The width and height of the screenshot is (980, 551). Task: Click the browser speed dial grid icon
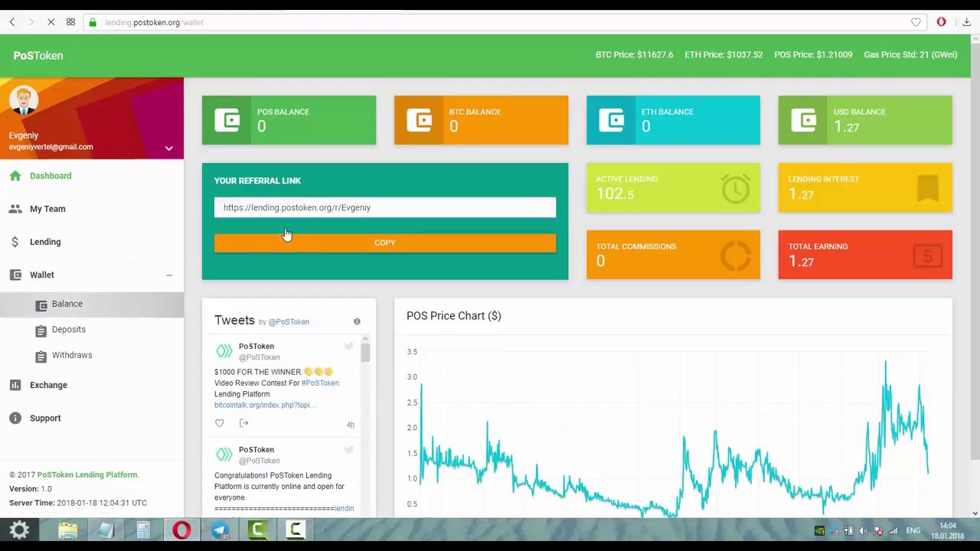70,22
